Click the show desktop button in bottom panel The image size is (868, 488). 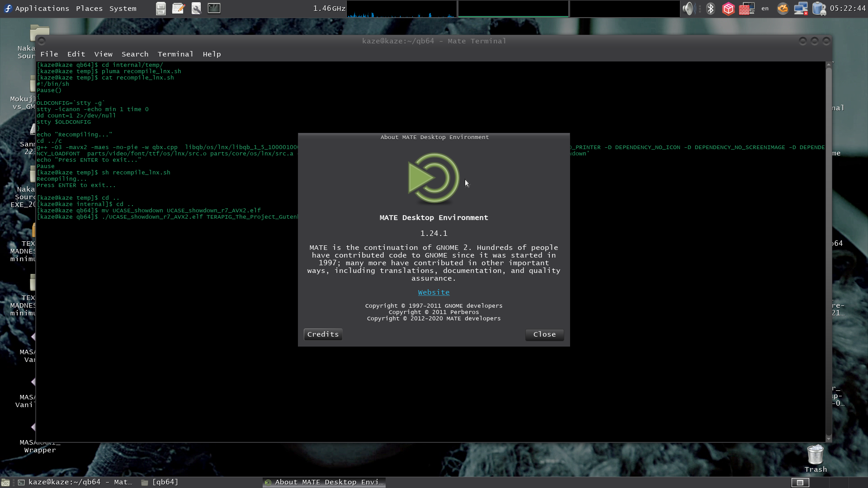point(5,482)
